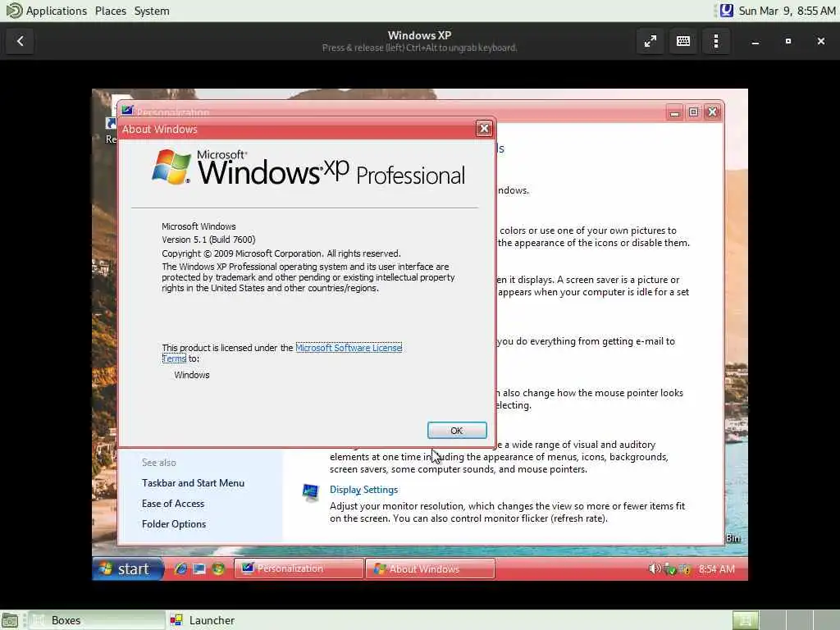Click the Personalization window title icon
This screenshot has height=630, width=840.
click(x=127, y=111)
